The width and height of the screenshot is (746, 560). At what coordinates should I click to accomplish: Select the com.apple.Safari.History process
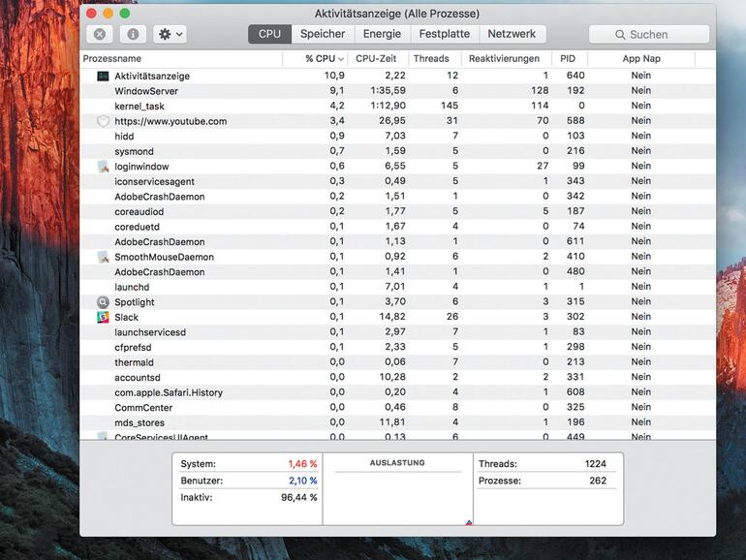pyautogui.click(x=398, y=392)
